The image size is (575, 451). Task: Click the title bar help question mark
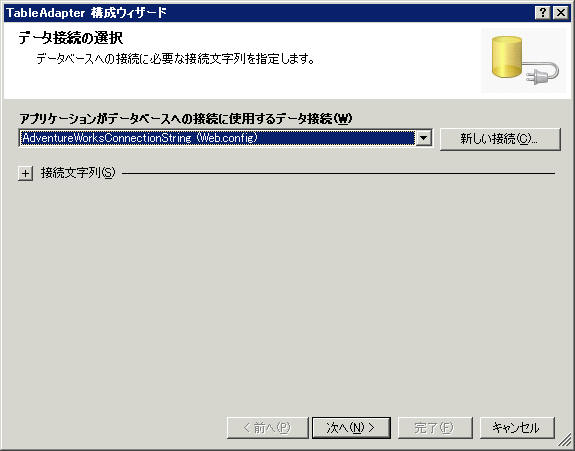pos(542,13)
